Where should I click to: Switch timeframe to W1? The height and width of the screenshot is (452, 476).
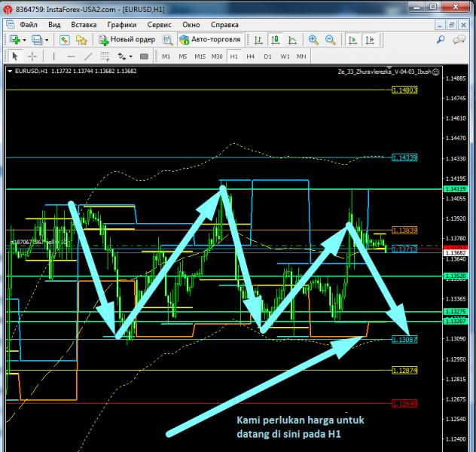point(285,56)
